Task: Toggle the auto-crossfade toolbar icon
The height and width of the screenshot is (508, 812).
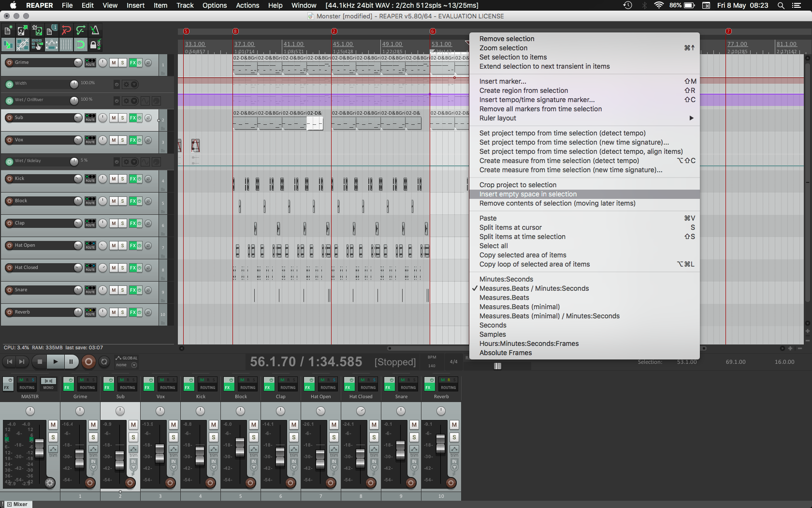Action: [8, 45]
